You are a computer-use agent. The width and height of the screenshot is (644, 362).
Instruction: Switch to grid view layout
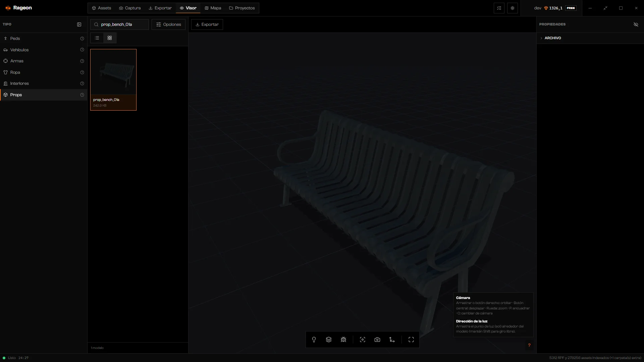[x=110, y=38]
